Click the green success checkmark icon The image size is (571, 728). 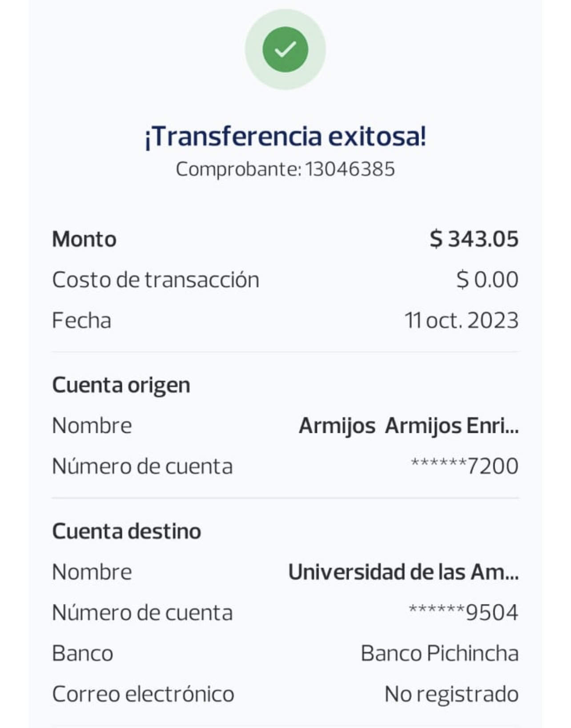[x=285, y=49]
